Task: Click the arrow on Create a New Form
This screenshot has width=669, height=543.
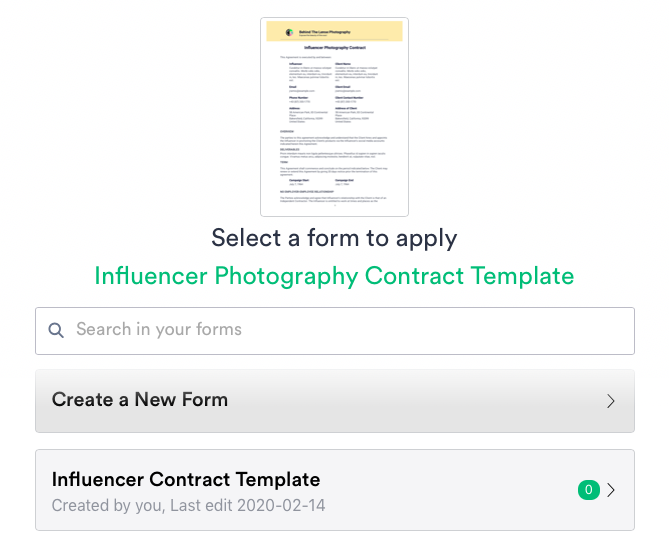Action: (611, 401)
